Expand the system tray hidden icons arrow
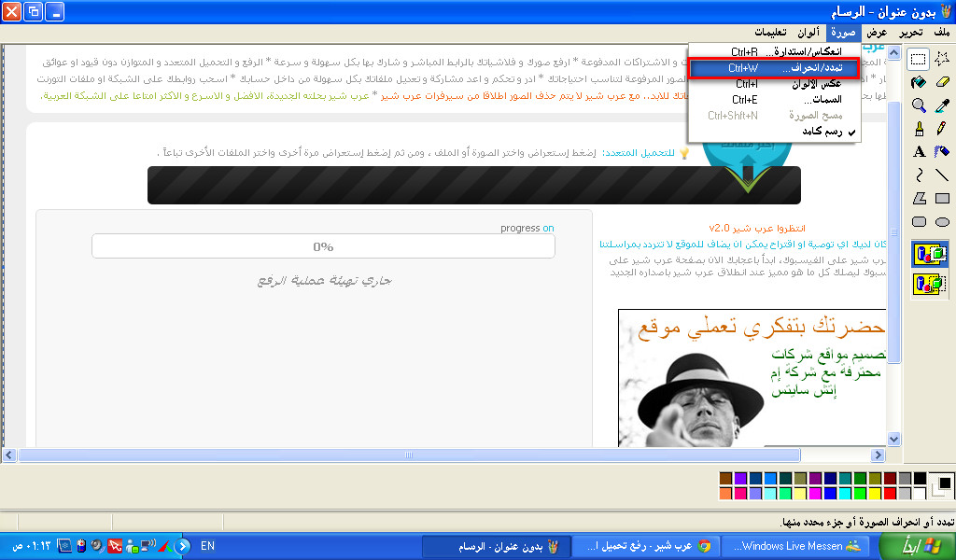 point(183,545)
